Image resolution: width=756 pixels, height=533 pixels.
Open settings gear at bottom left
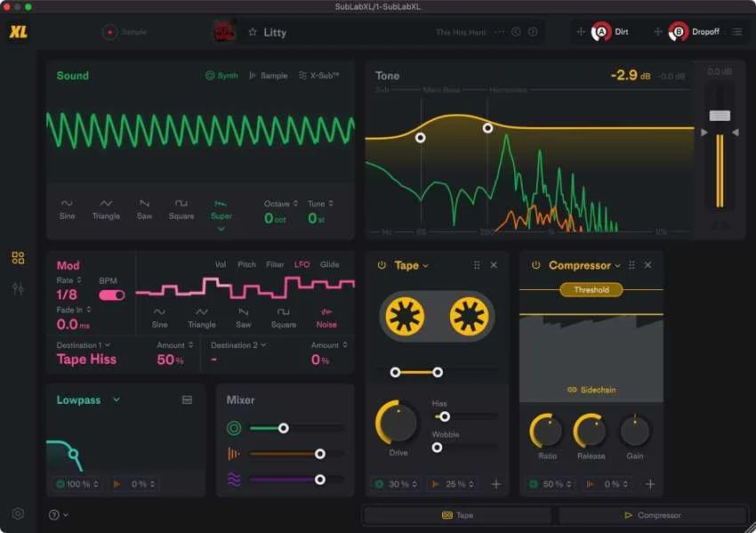click(18, 513)
